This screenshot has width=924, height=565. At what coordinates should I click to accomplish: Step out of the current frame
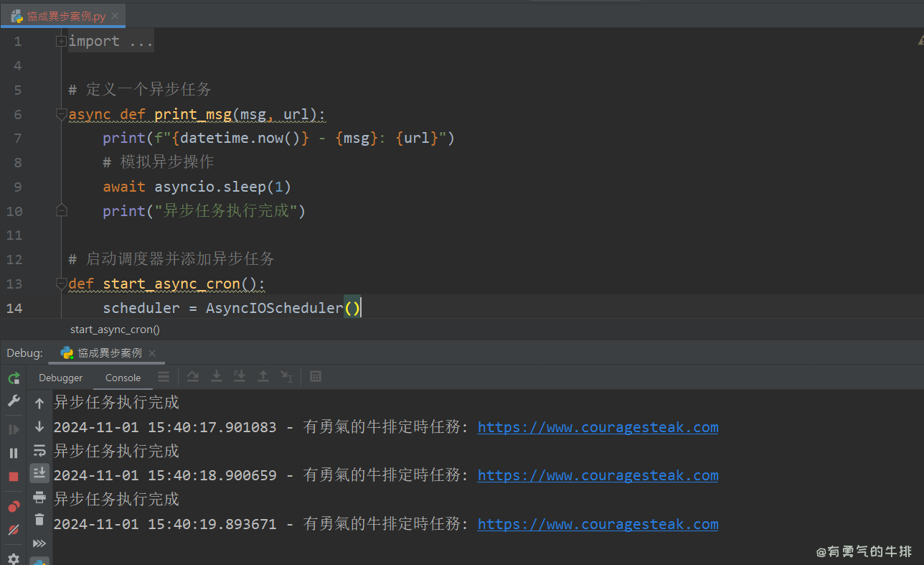tap(263, 376)
